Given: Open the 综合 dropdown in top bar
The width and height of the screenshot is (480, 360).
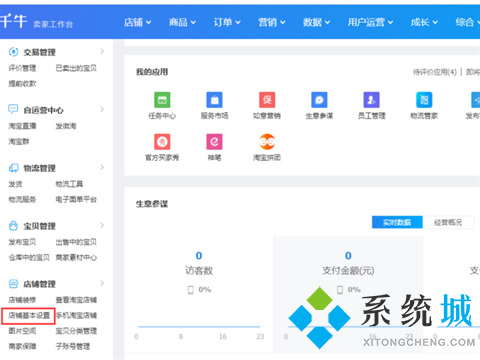Looking at the screenshot, I should (468, 22).
